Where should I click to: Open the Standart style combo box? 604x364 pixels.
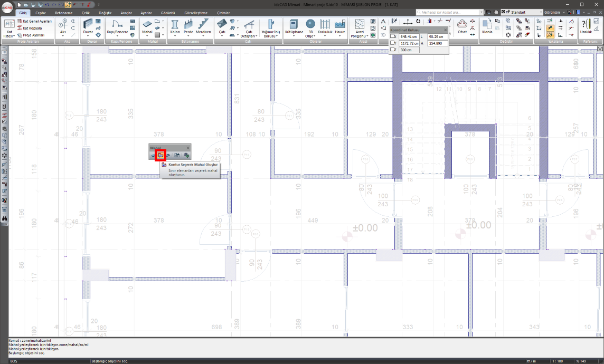pyautogui.click(x=522, y=12)
